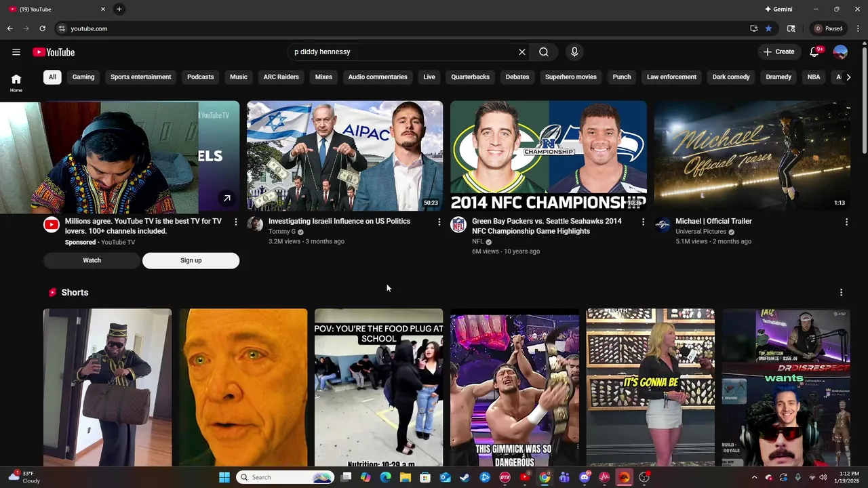The image size is (868, 488).
Task: Select the Law enforcement chip
Action: (x=671, y=77)
